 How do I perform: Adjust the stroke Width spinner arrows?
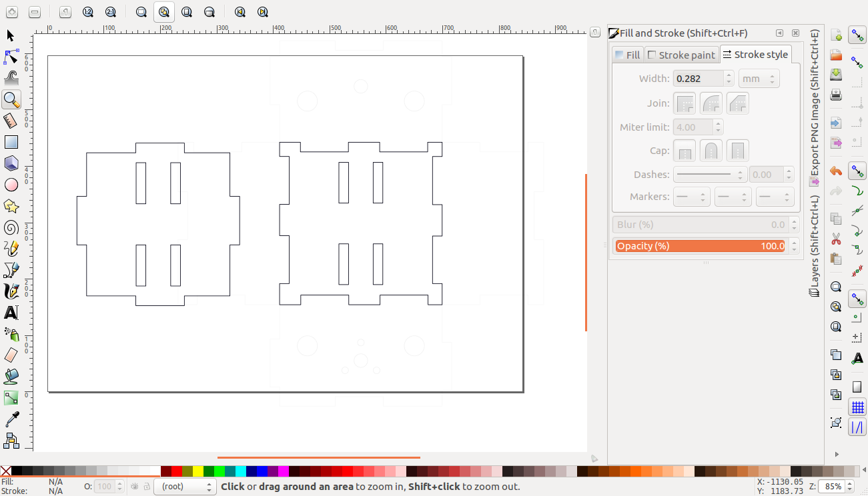(x=729, y=79)
